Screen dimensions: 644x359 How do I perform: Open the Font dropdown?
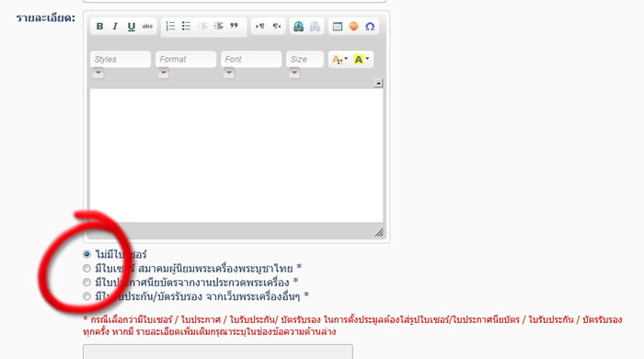tap(251, 59)
